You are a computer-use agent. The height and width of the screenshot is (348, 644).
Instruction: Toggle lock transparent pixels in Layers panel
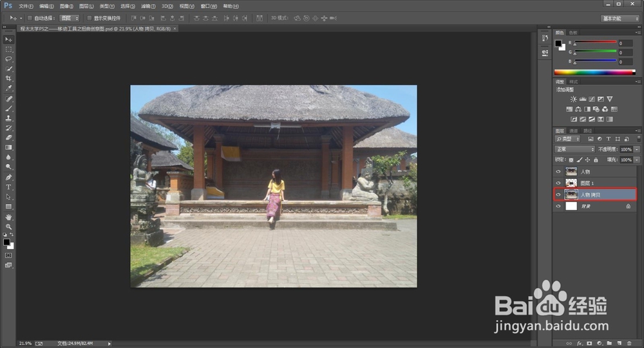click(571, 160)
